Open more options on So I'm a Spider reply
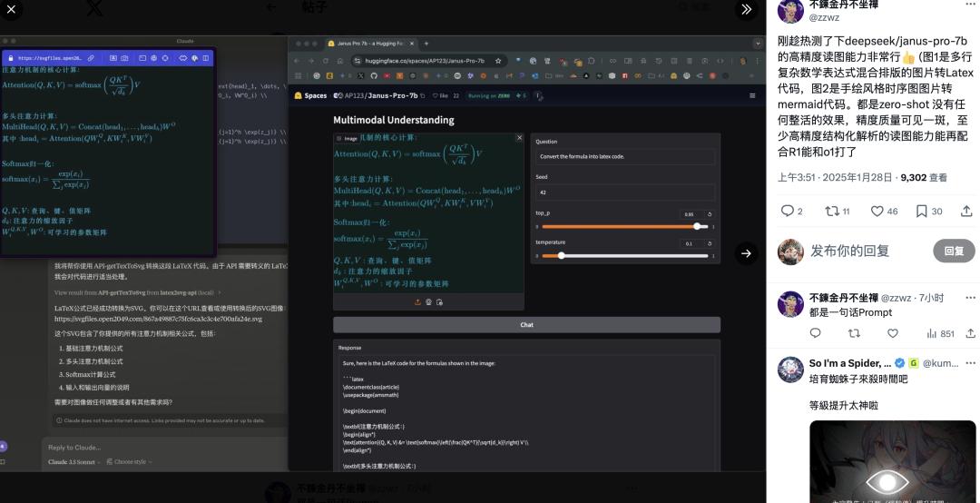 point(970,363)
